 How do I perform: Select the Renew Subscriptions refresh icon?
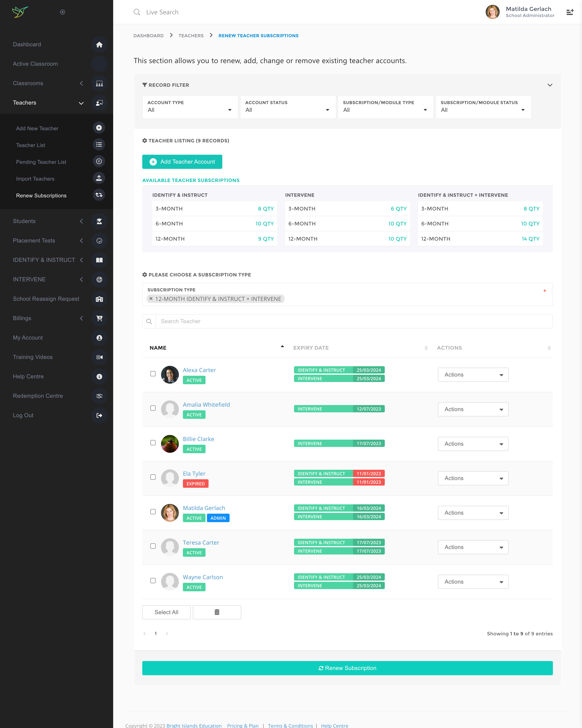pos(99,195)
